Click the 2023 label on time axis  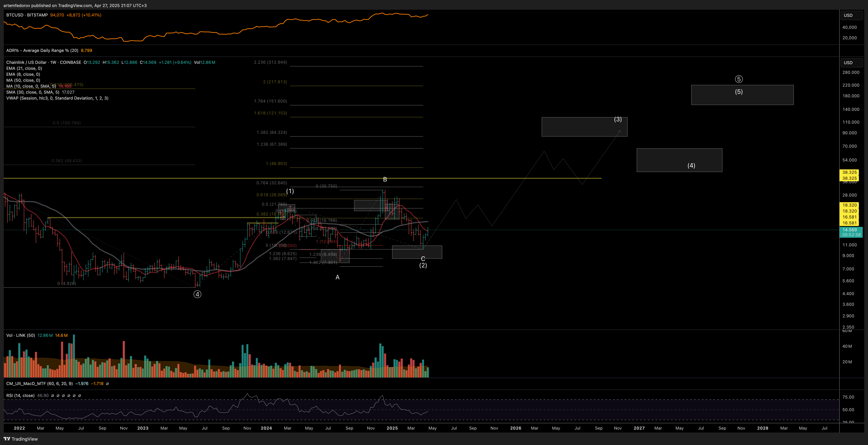143,428
